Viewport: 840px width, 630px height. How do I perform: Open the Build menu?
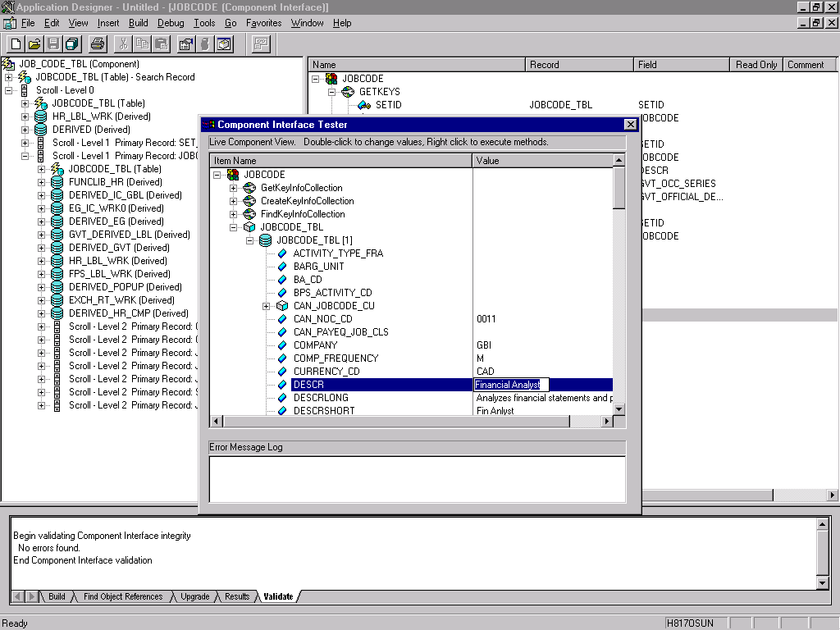pos(138,23)
